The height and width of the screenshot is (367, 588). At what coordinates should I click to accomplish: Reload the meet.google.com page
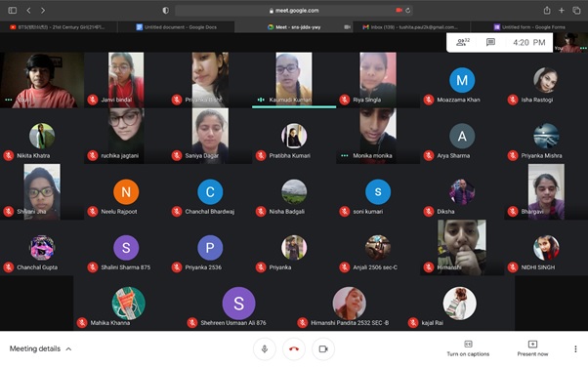[408, 11]
